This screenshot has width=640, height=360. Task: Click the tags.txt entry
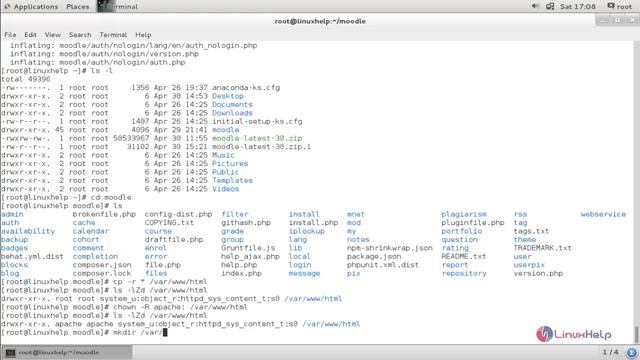531,231
